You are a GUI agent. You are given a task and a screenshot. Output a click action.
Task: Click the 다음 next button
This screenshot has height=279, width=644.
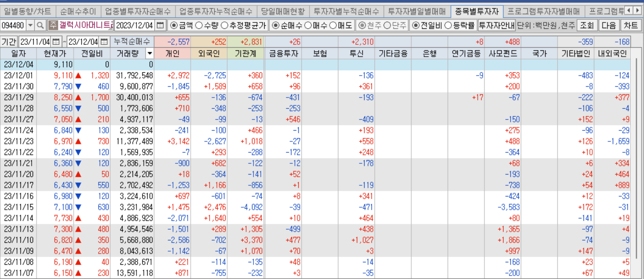point(609,25)
